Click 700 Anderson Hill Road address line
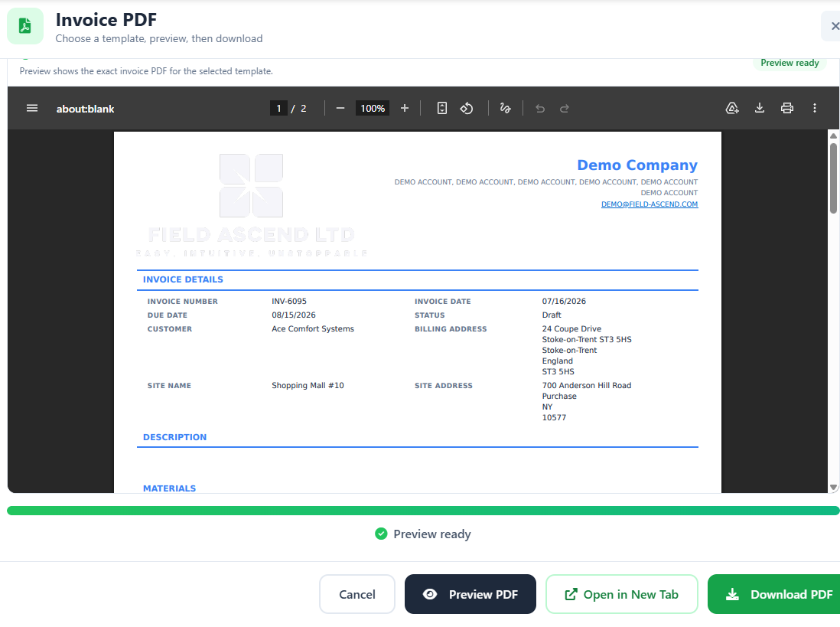This screenshot has width=840, height=627. [587, 385]
